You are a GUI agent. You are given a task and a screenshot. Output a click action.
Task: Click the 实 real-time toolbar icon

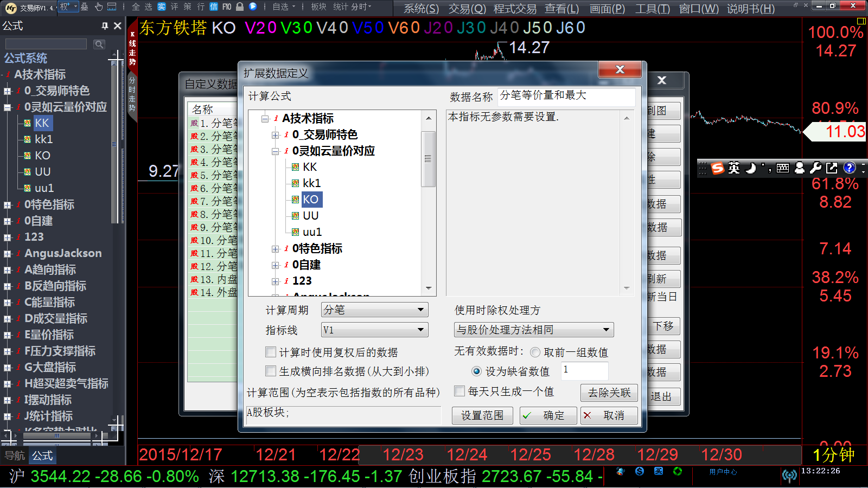pyautogui.click(x=162, y=7)
